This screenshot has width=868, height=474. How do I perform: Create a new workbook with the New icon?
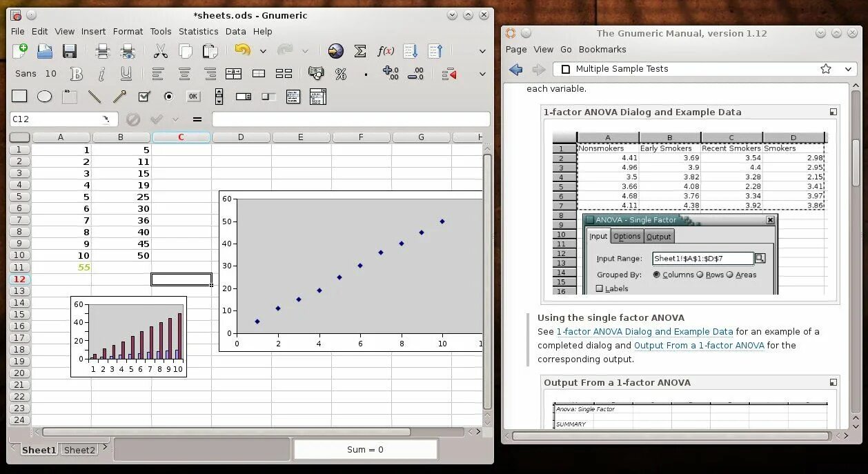pyautogui.click(x=20, y=51)
